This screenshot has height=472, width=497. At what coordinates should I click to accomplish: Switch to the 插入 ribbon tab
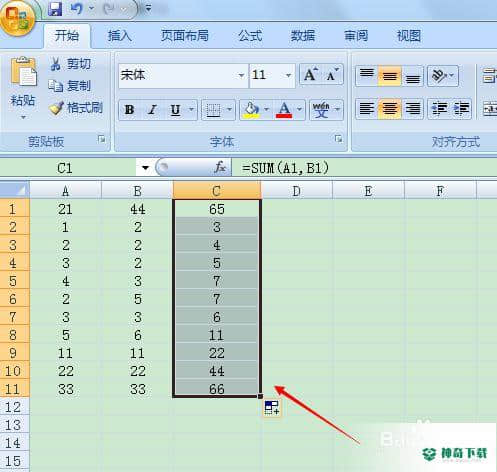119,36
